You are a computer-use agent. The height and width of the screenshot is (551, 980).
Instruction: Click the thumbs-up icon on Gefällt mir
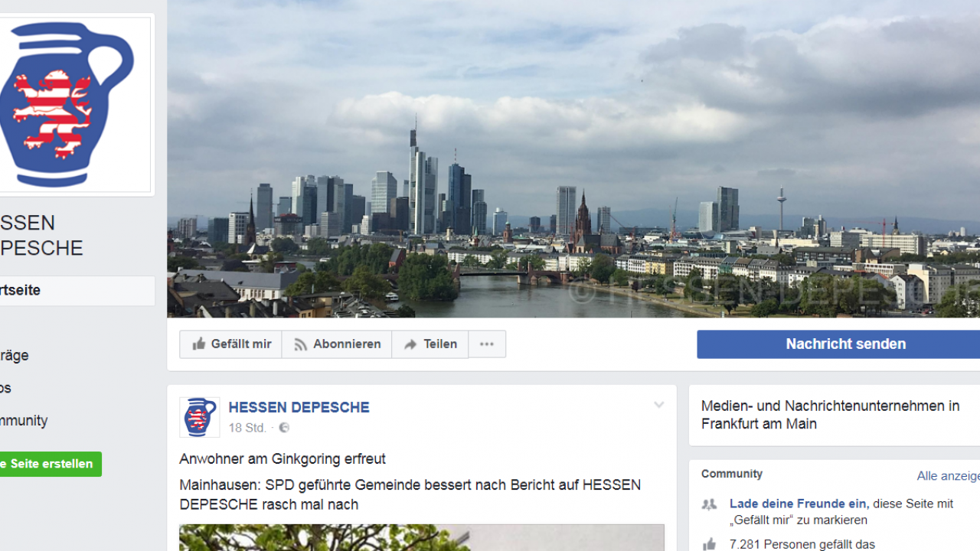click(199, 344)
